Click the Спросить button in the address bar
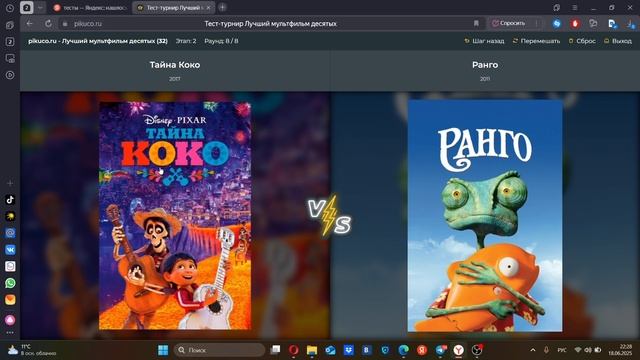640x360 pixels. click(509, 23)
